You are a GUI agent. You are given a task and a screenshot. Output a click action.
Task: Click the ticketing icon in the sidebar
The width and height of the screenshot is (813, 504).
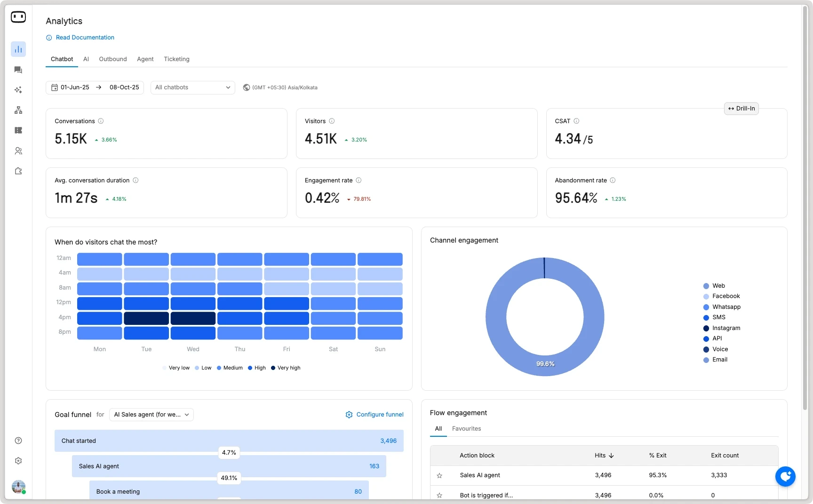pyautogui.click(x=18, y=130)
